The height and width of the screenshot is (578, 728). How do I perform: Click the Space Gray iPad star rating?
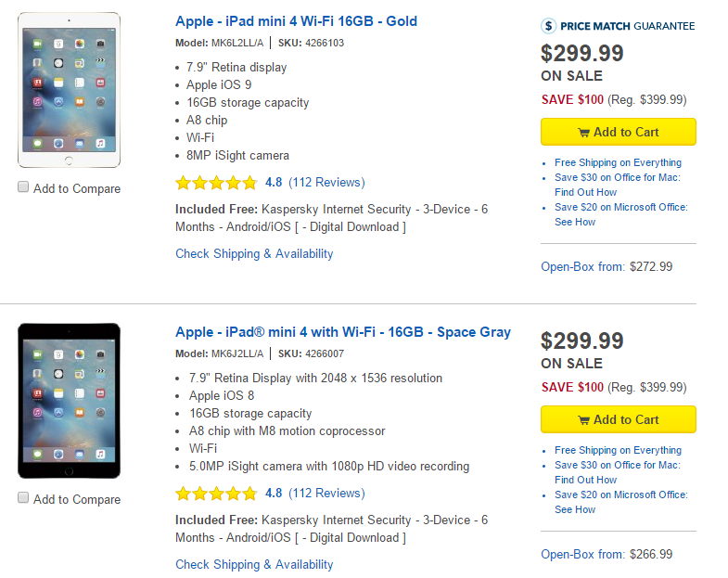pos(216,494)
